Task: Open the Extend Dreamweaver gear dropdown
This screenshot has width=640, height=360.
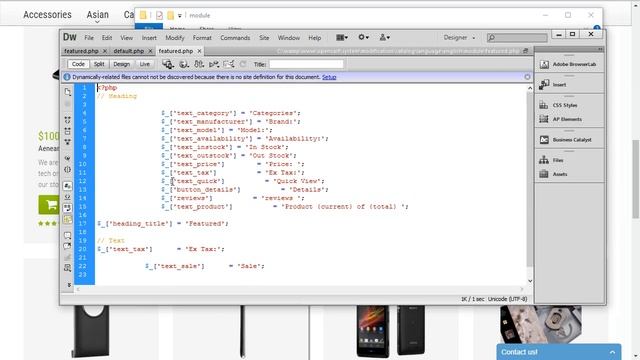Action: (363, 37)
